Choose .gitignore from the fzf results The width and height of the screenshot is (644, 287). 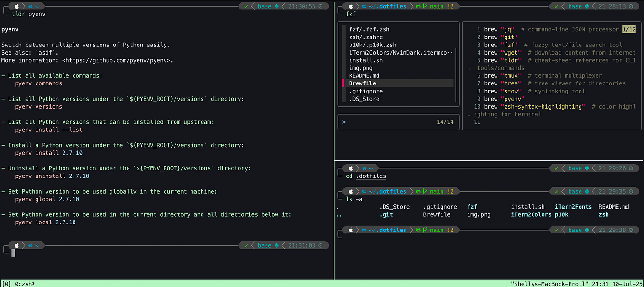point(366,91)
